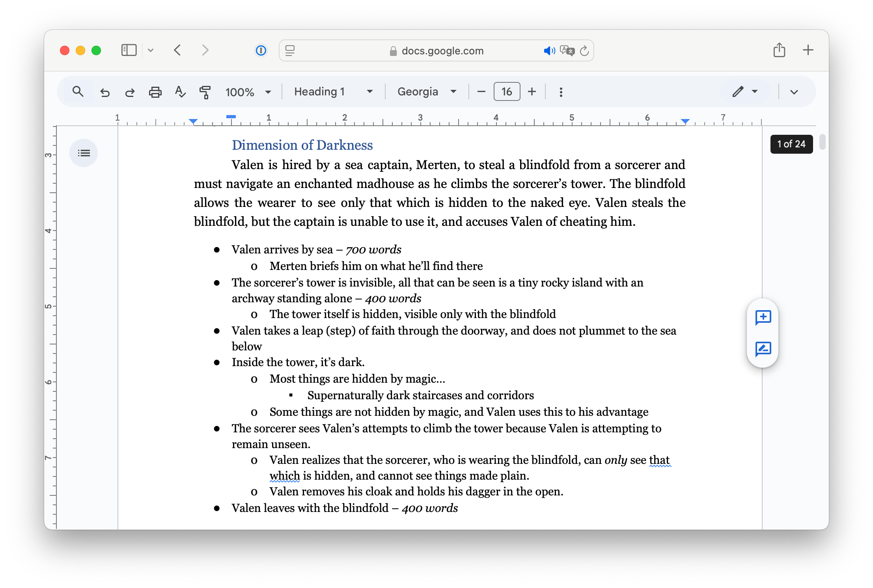
Task: Run spelling and grammar check
Action: coord(180,92)
